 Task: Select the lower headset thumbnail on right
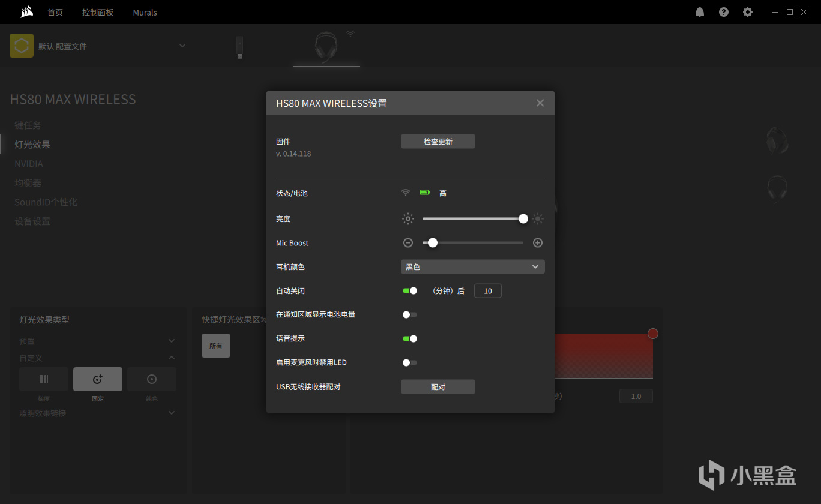777,188
